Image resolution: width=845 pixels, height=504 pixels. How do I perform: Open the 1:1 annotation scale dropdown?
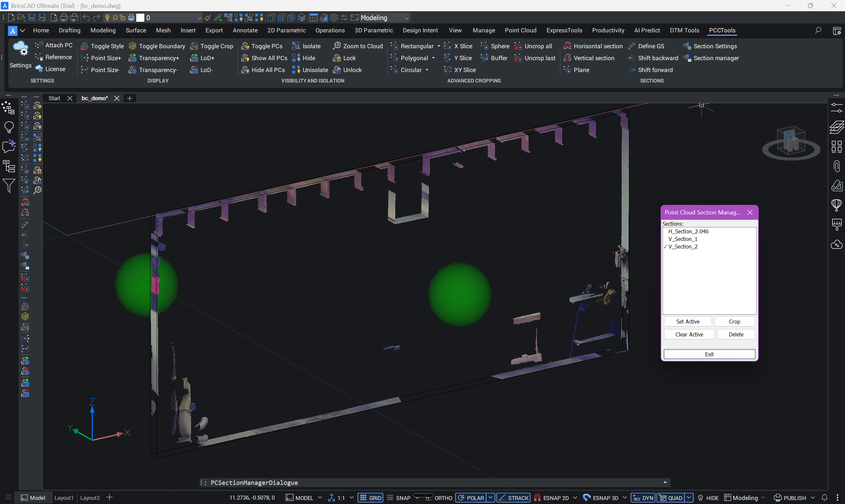(x=352, y=497)
